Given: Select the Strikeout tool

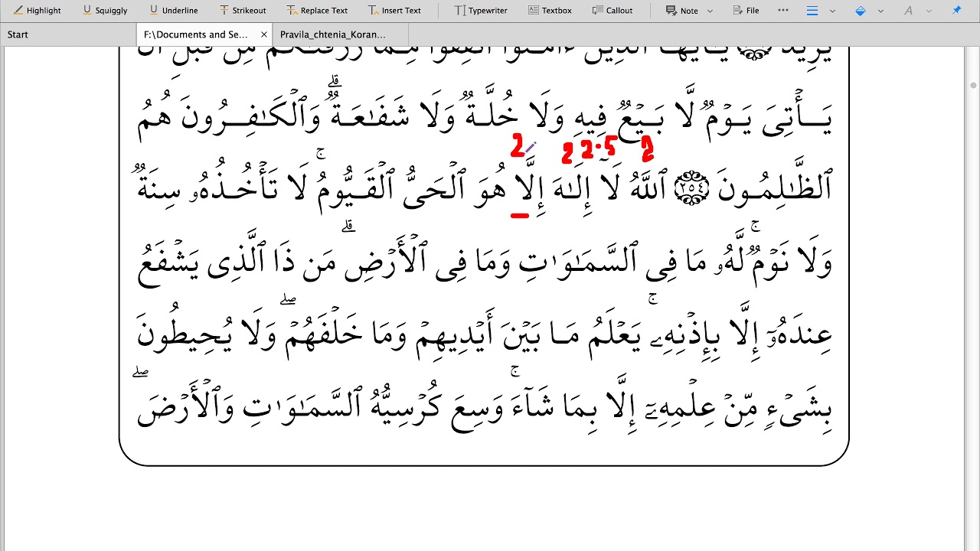Looking at the screenshot, I should coord(243,11).
